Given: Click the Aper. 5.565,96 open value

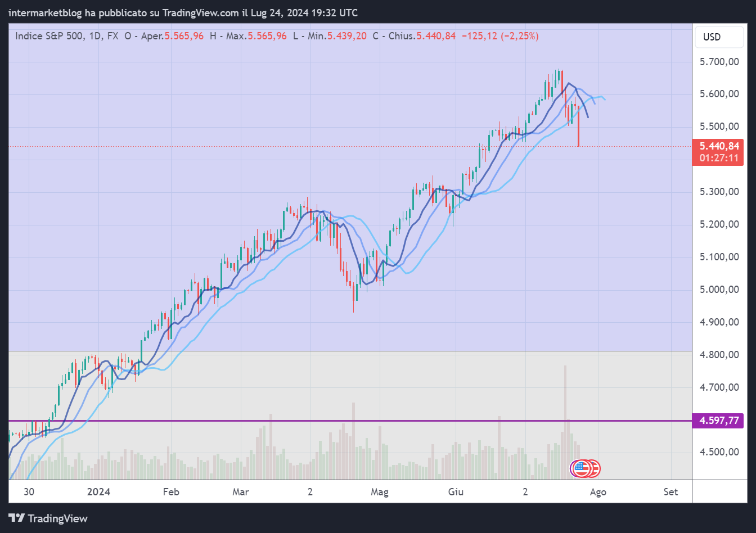Looking at the screenshot, I should (x=172, y=36).
